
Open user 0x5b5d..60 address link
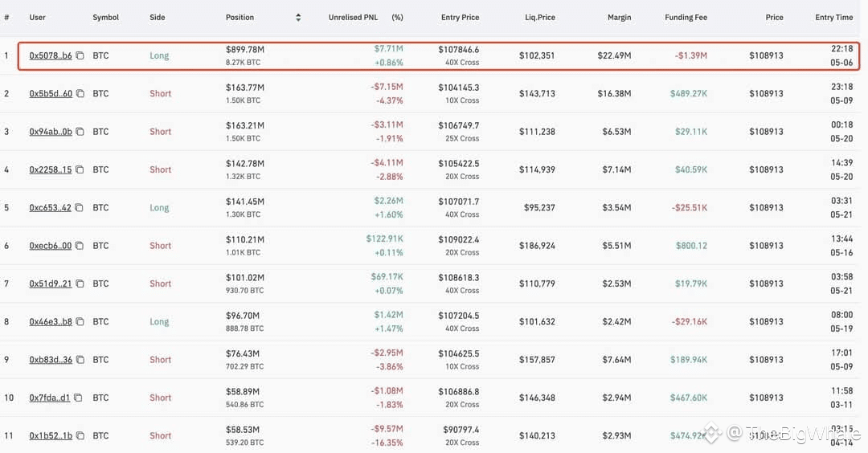(51, 93)
